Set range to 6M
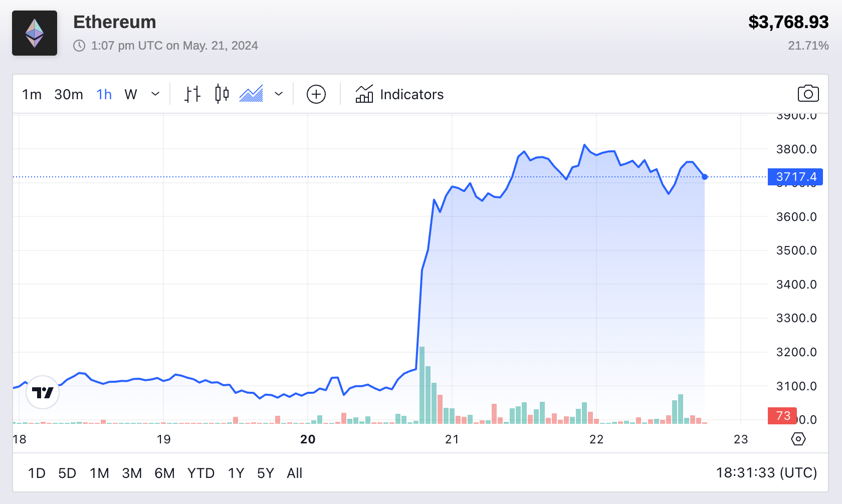 164,473
